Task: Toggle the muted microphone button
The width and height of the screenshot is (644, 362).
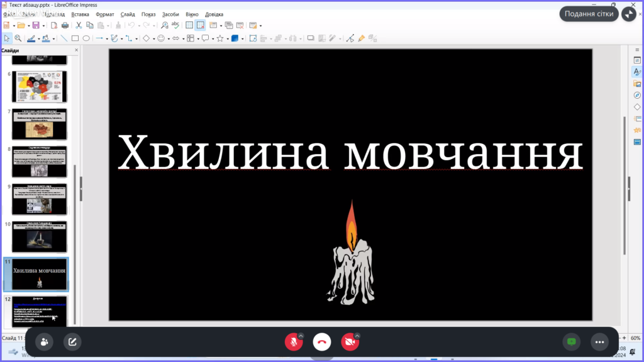Action: tap(292, 342)
